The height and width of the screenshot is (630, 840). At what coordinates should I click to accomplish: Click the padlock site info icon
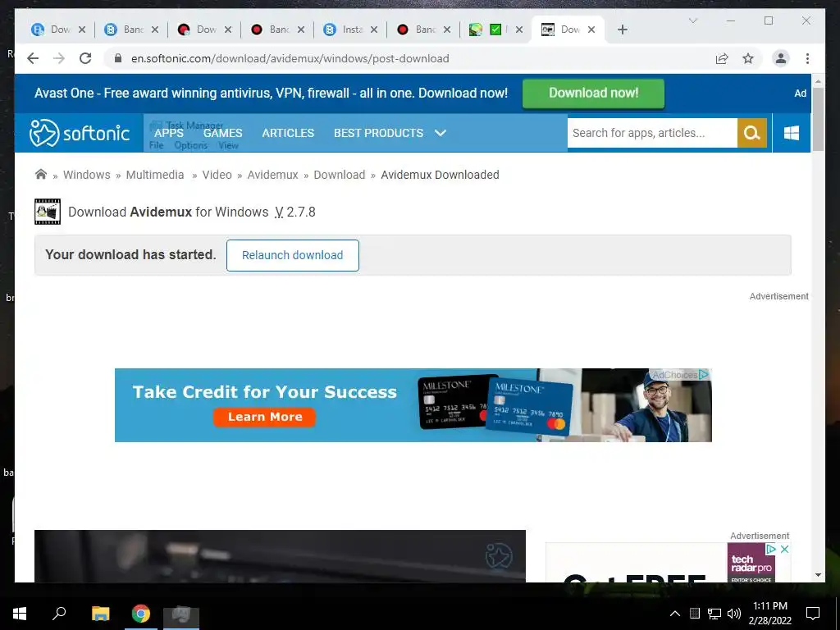(118, 58)
